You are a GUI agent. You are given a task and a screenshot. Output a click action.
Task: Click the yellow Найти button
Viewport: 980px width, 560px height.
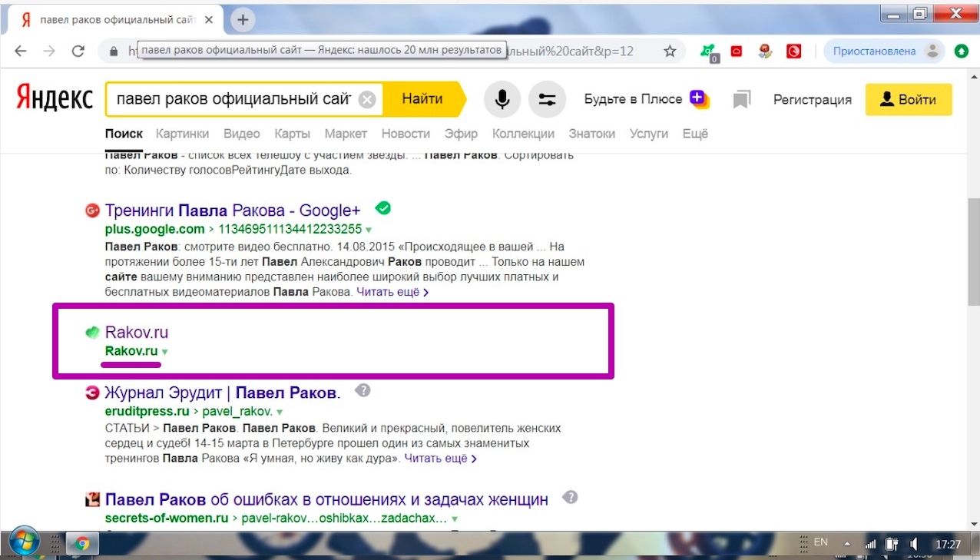[x=423, y=99]
